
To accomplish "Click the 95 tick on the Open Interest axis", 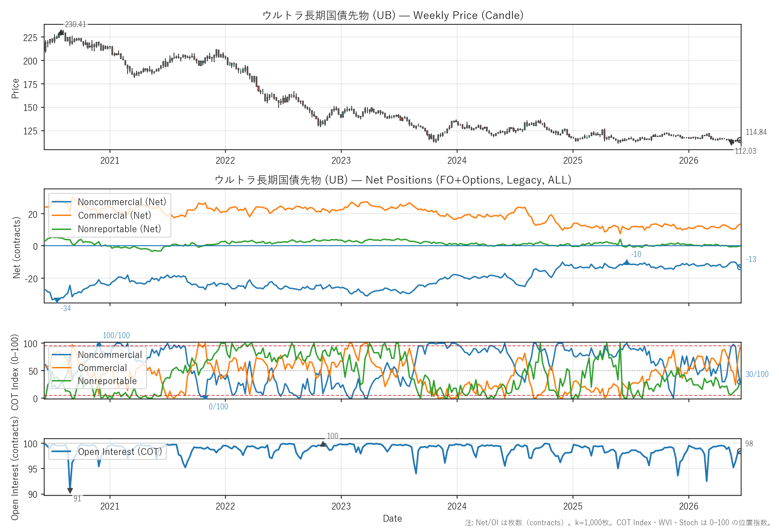I will click(33, 469).
